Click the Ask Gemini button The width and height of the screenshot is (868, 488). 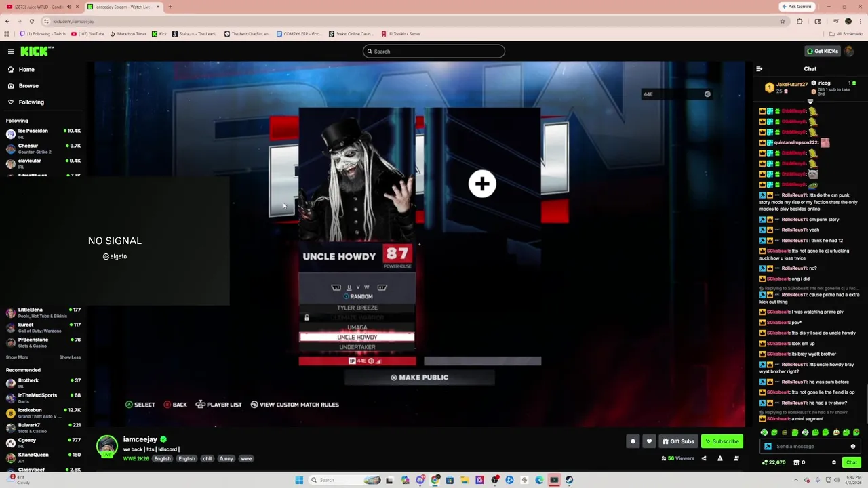[797, 7]
